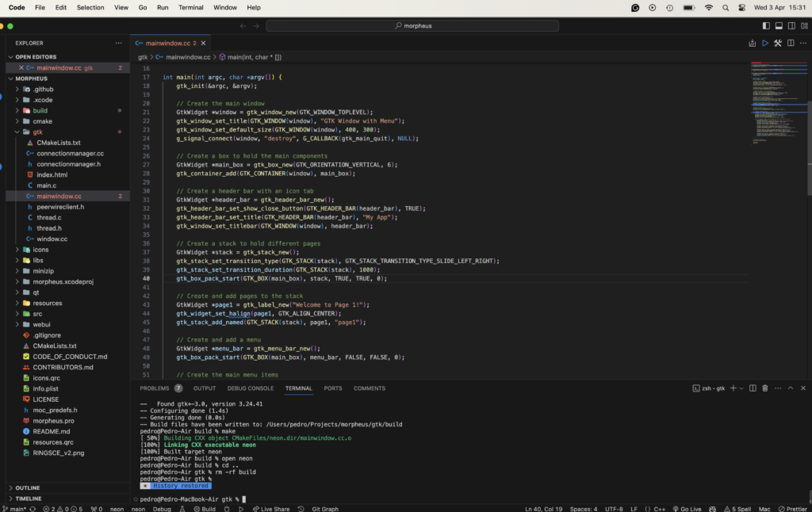Split the editor to the right
The image size is (812, 512).
[791, 43]
